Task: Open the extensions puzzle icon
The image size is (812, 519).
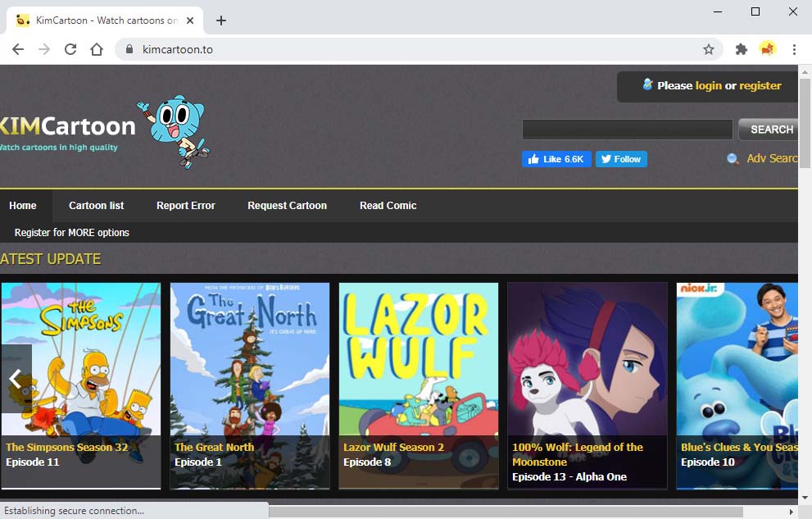Action: [741, 49]
